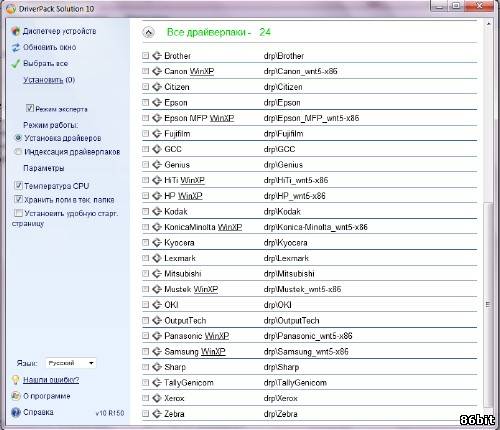The height and width of the screenshot is (430, 500).
Task: Check the Sharp driverpack checkbox
Action: point(145,367)
